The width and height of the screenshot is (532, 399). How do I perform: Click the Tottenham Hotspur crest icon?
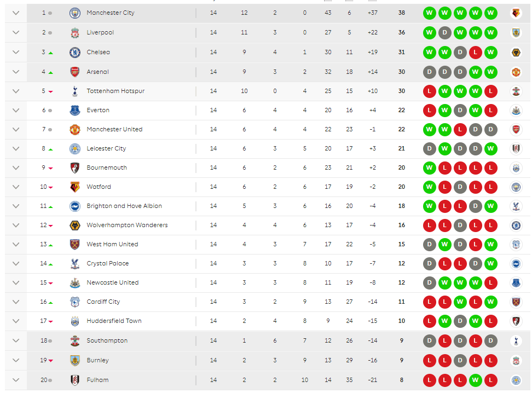pyautogui.click(x=74, y=91)
